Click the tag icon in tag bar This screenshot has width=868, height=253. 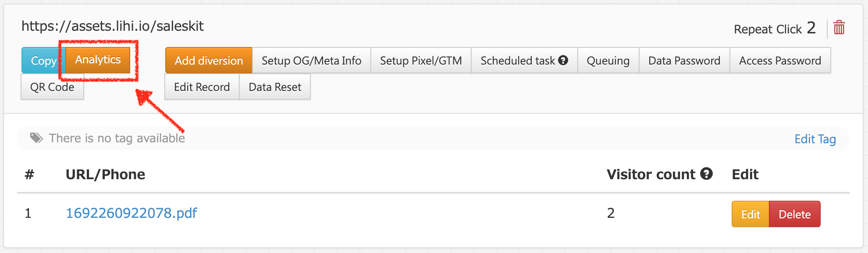coord(36,138)
